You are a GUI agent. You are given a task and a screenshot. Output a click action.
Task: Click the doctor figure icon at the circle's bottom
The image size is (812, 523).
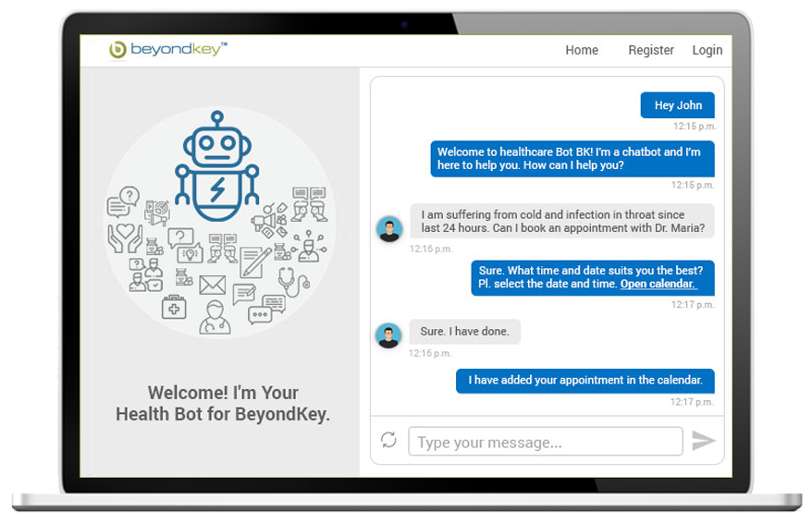pos(215,317)
